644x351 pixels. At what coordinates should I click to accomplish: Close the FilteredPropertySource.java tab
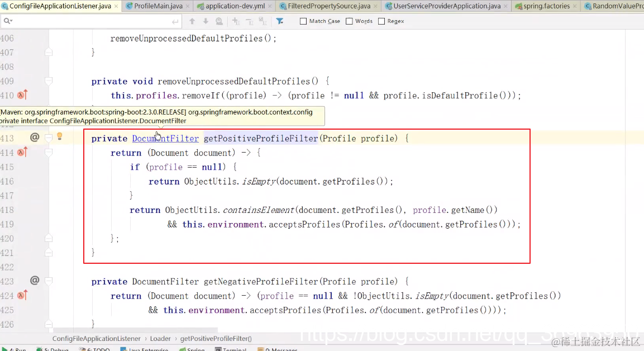(x=375, y=6)
